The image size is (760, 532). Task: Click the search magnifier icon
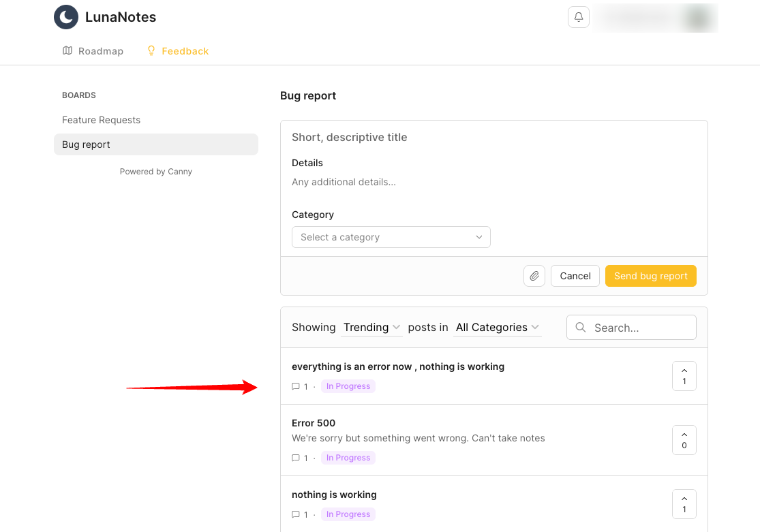click(581, 328)
